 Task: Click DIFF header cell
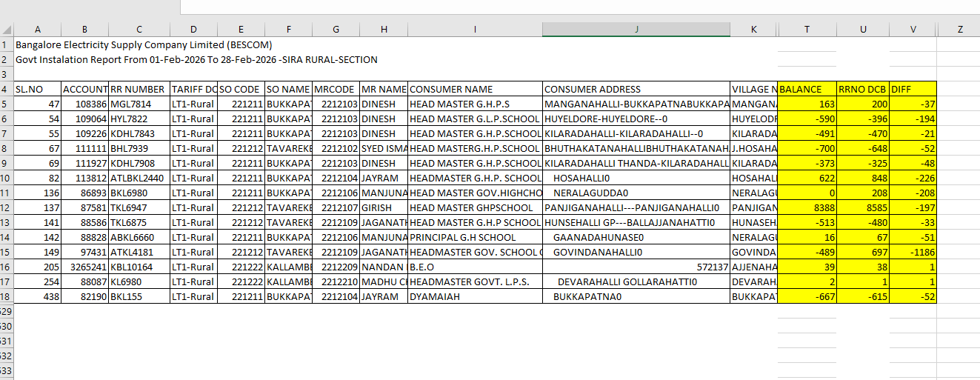tap(913, 89)
